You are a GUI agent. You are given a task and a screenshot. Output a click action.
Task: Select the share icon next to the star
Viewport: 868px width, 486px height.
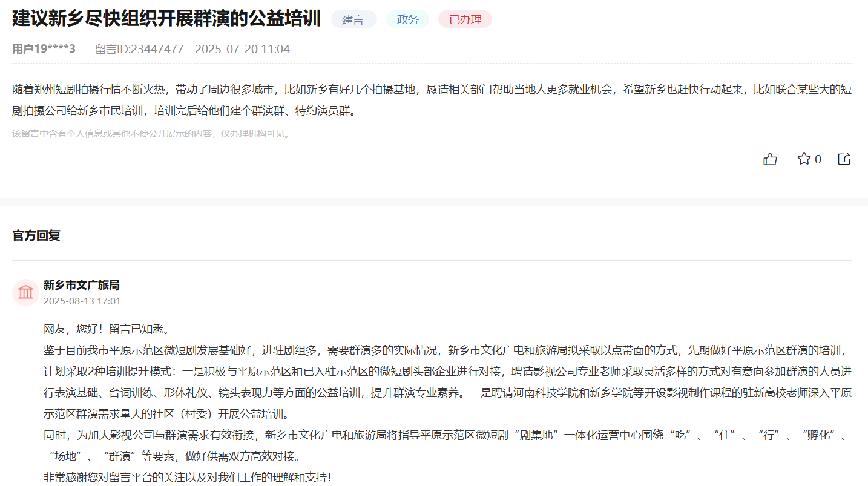pos(844,159)
